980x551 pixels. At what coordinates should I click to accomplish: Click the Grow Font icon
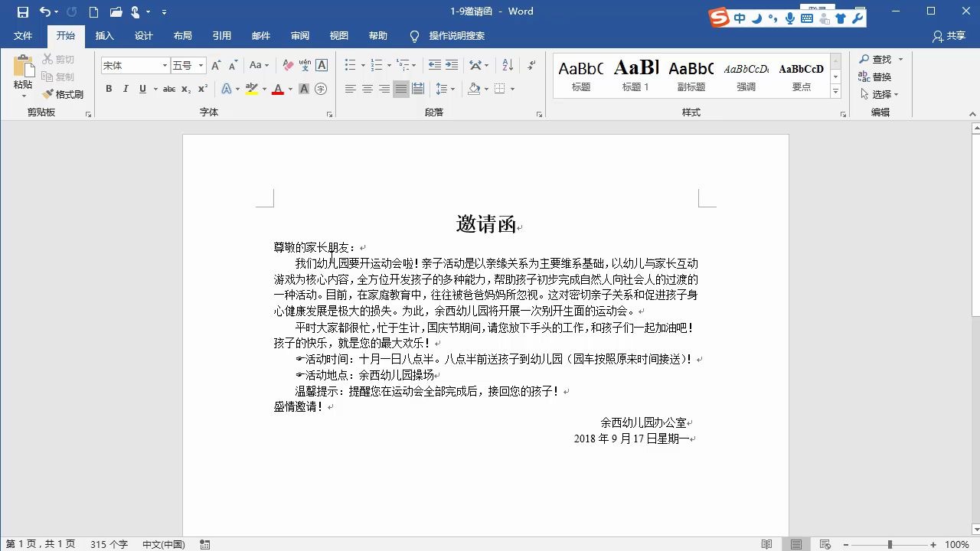216,66
